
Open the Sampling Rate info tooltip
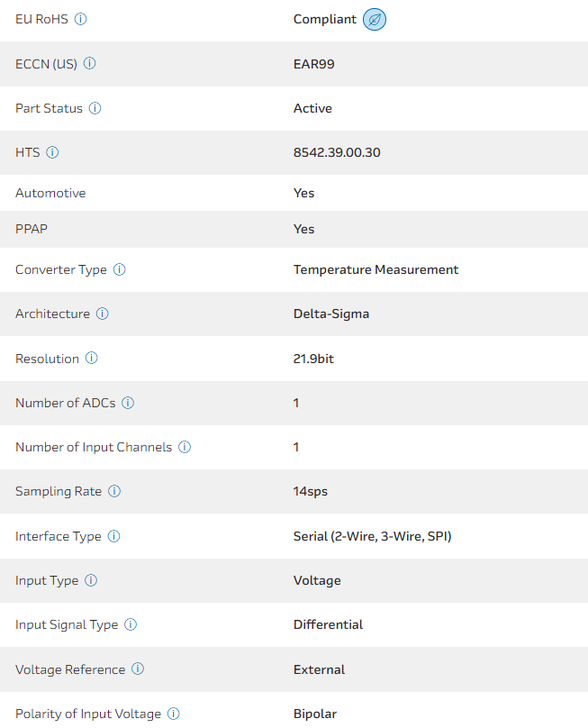(x=114, y=491)
